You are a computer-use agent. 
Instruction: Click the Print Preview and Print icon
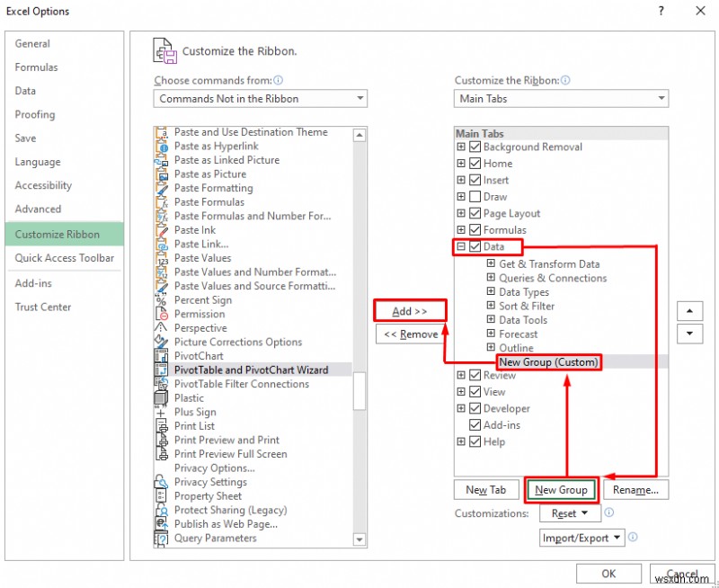point(162,441)
